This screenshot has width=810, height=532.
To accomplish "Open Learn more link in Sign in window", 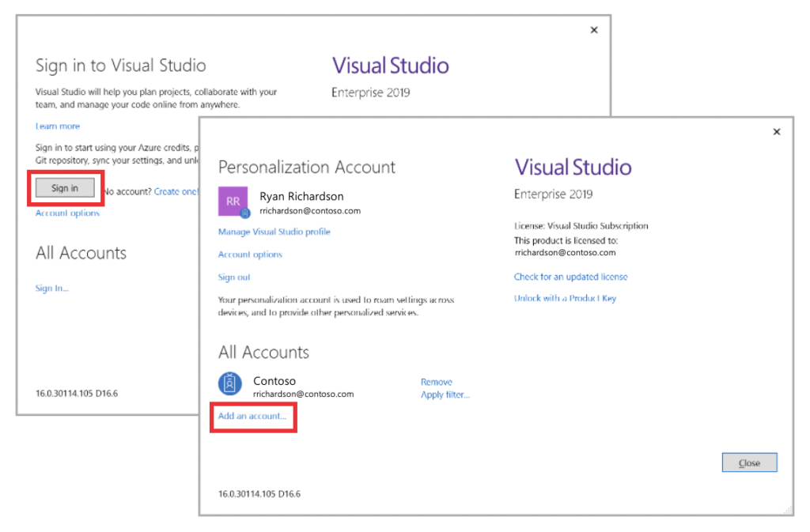I will pos(57,126).
